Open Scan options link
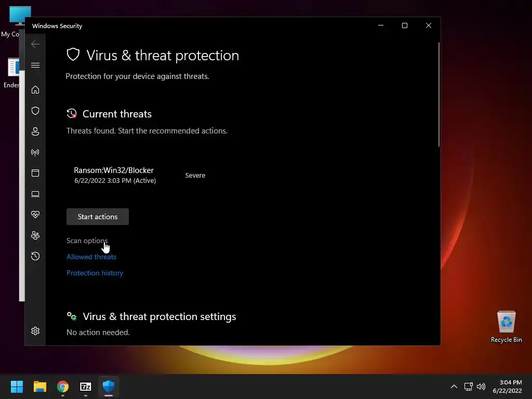 (87, 241)
